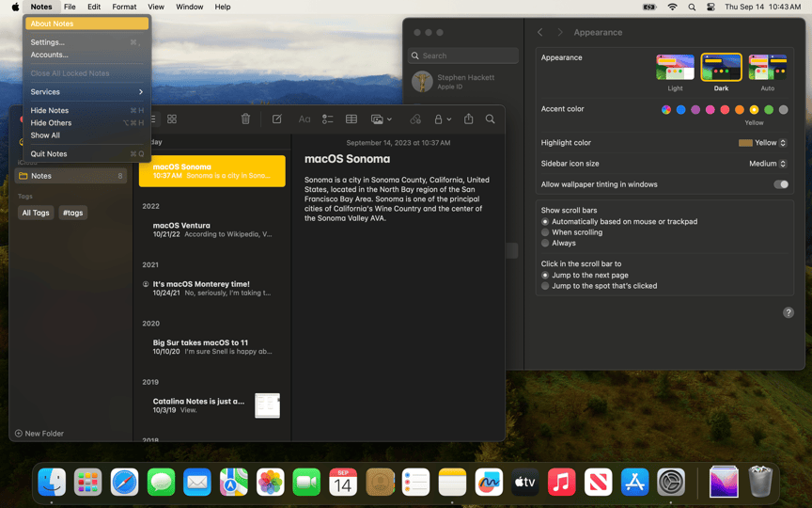Toggle Allow wallpaper tinting in windows

pos(780,184)
